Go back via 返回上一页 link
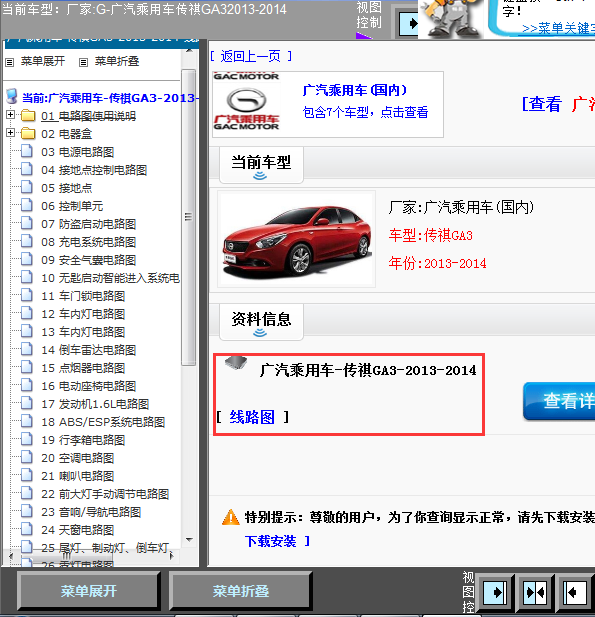This screenshot has height=617, width=595. pos(251,56)
